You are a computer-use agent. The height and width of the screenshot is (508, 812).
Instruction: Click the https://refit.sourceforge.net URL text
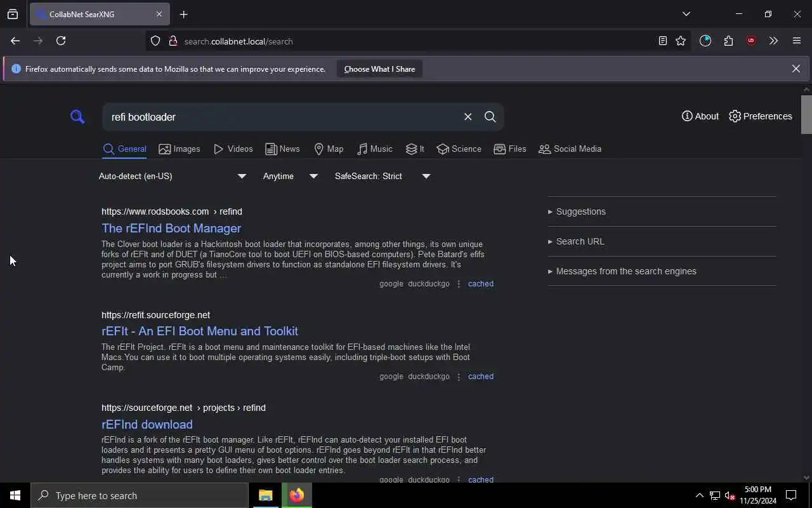click(155, 315)
